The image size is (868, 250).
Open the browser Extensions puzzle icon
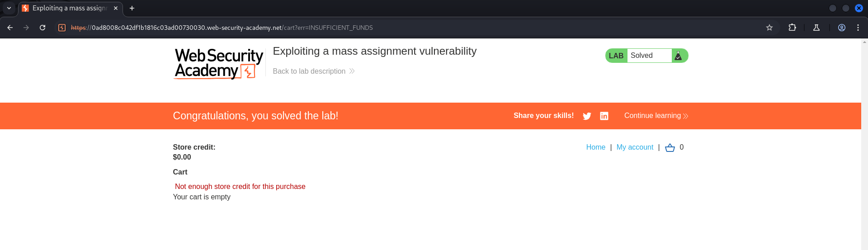[792, 28]
